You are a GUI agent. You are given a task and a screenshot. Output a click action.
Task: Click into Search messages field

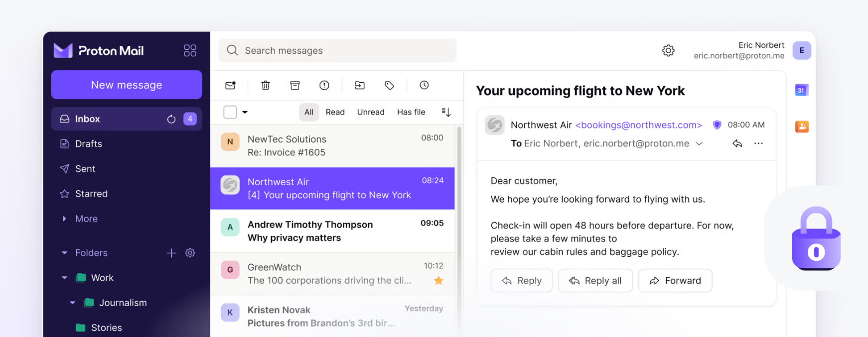[337, 50]
